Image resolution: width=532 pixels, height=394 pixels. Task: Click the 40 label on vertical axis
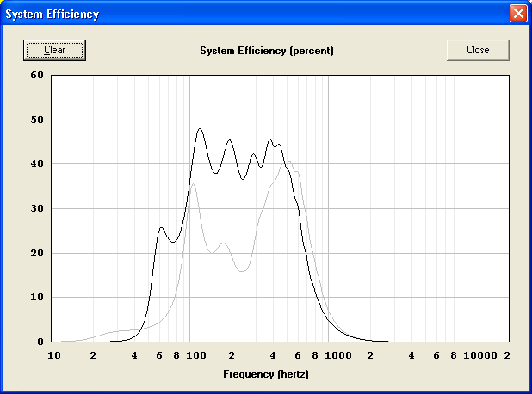click(x=37, y=163)
